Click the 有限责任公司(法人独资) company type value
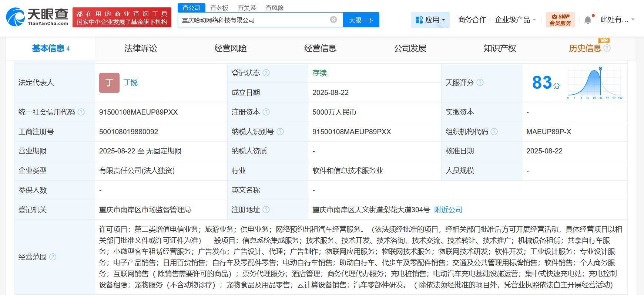The width and height of the screenshot is (644, 295). tap(137, 170)
